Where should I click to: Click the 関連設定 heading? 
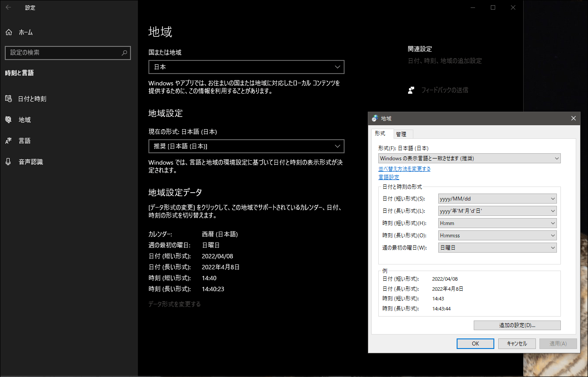tap(420, 49)
